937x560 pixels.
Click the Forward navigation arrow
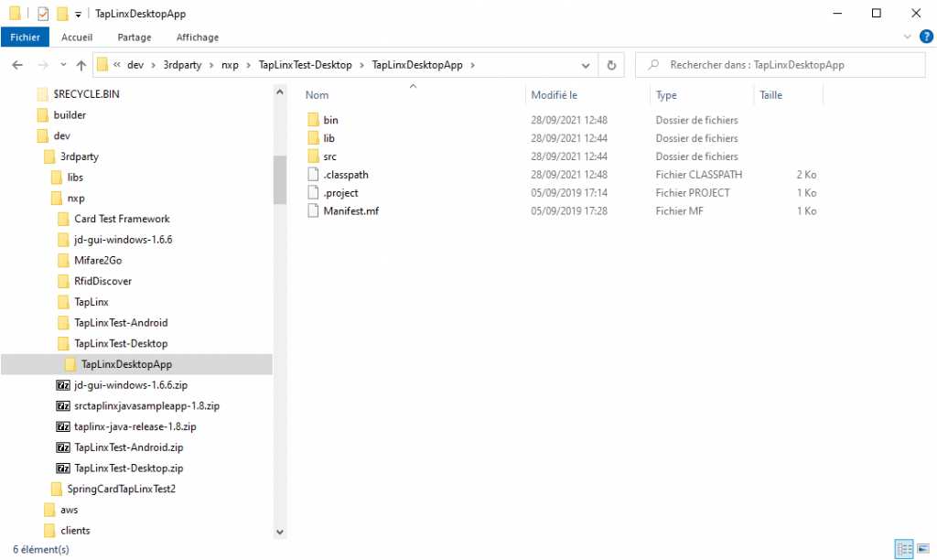pos(42,65)
